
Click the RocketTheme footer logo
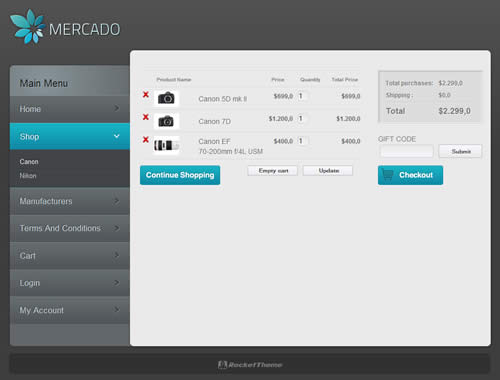[250, 365]
